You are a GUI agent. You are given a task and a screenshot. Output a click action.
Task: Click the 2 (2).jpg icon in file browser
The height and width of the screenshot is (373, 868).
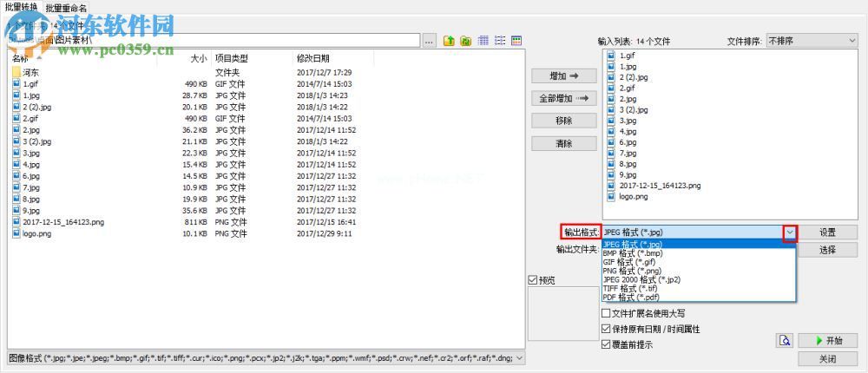click(x=16, y=107)
